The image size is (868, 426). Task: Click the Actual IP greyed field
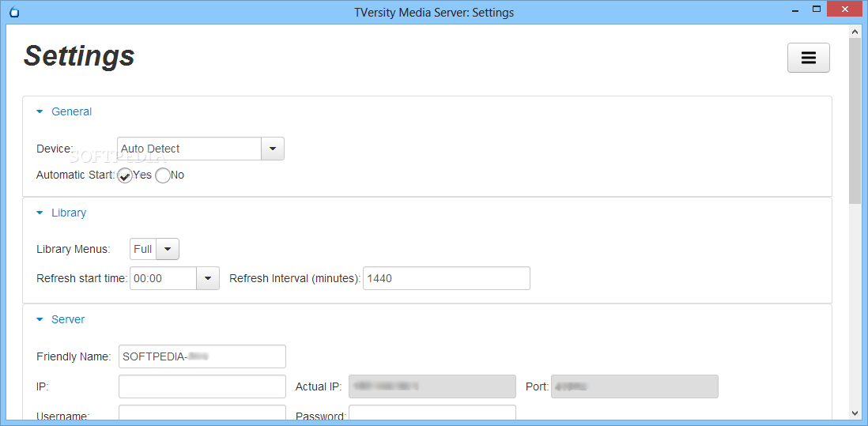tap(432, 386)
